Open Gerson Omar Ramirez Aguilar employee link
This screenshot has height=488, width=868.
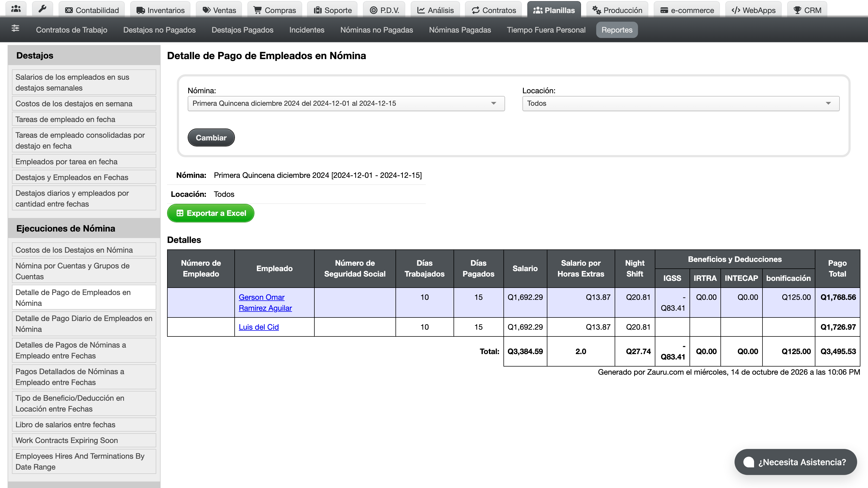265,303
